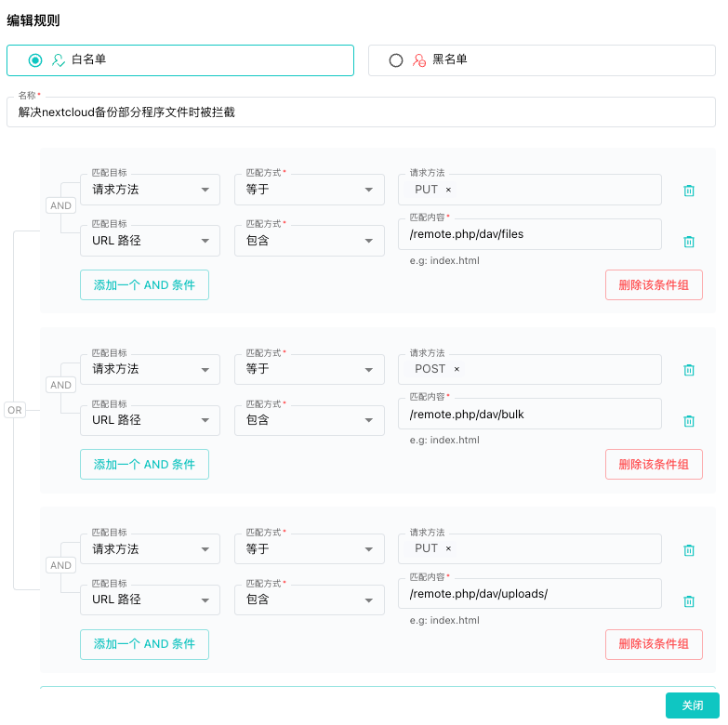Open 请求方法 target dropdown in /dav/uploads/ group
The image size is (728, 725).
[150, 549]
